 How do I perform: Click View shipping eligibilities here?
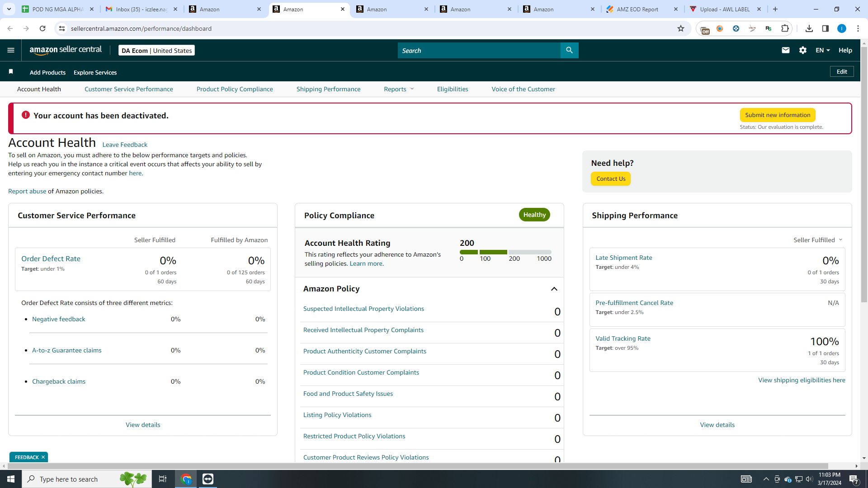[802, 380]
